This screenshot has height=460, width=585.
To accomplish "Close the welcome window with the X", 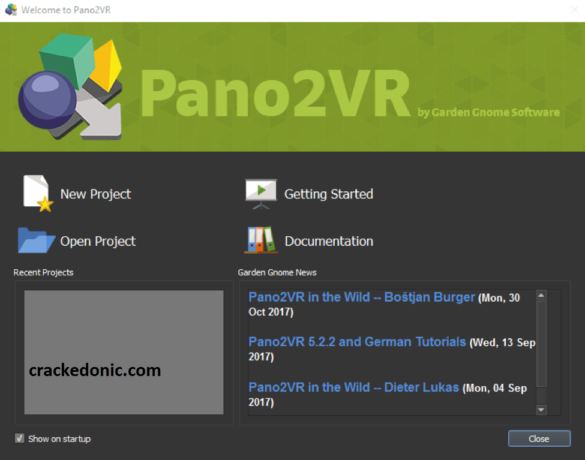I will [574, 10].
